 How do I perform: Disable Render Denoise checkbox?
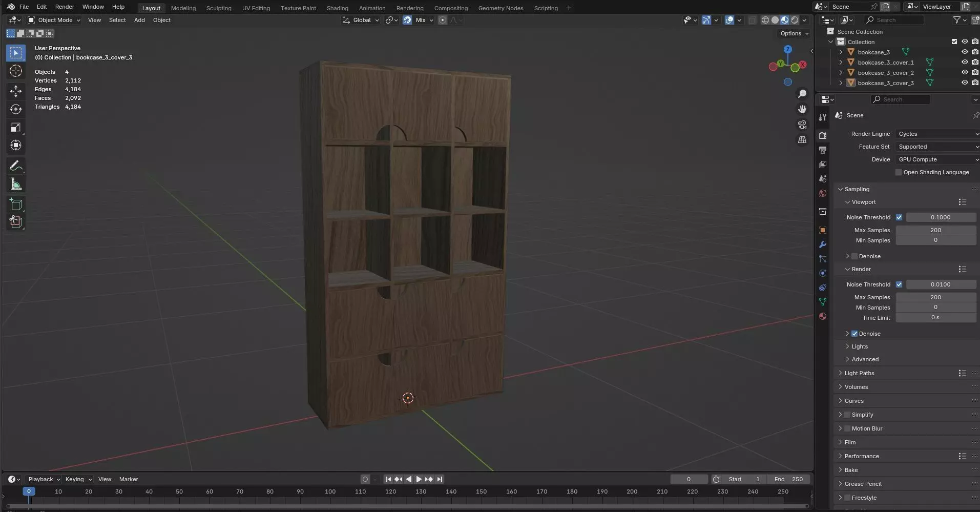click(854, 334)
